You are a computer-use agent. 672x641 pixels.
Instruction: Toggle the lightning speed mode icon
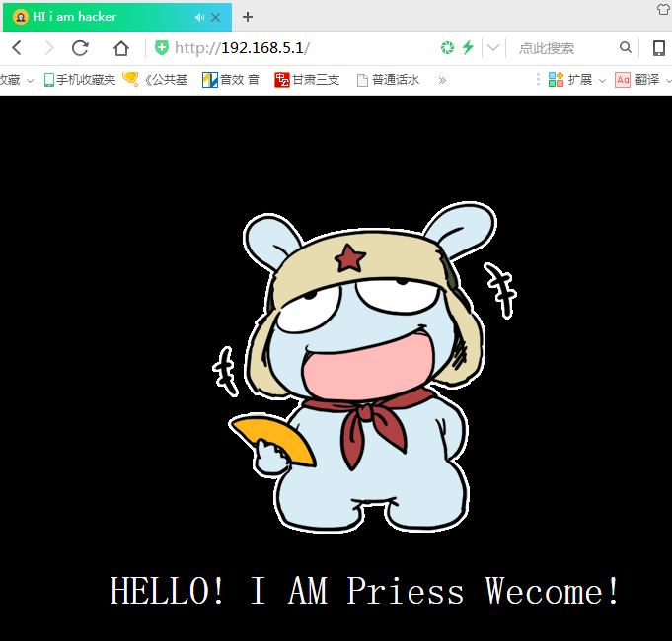tap(468, 47)
